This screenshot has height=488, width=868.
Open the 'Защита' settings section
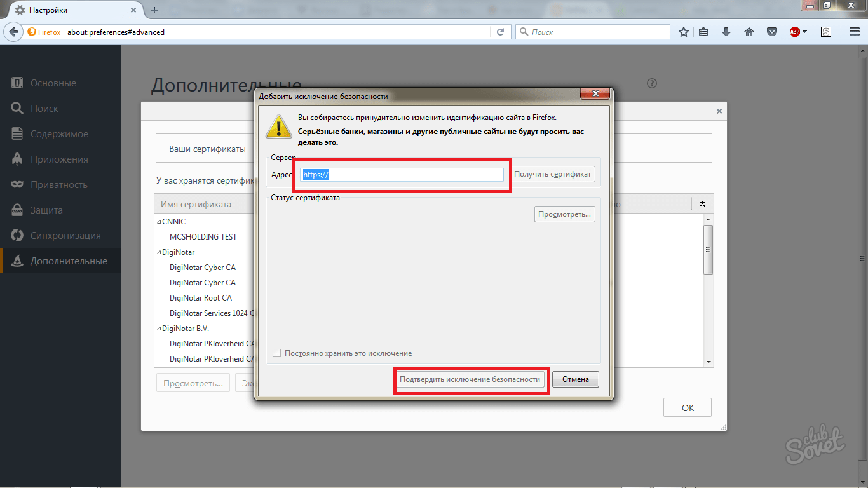46,210
